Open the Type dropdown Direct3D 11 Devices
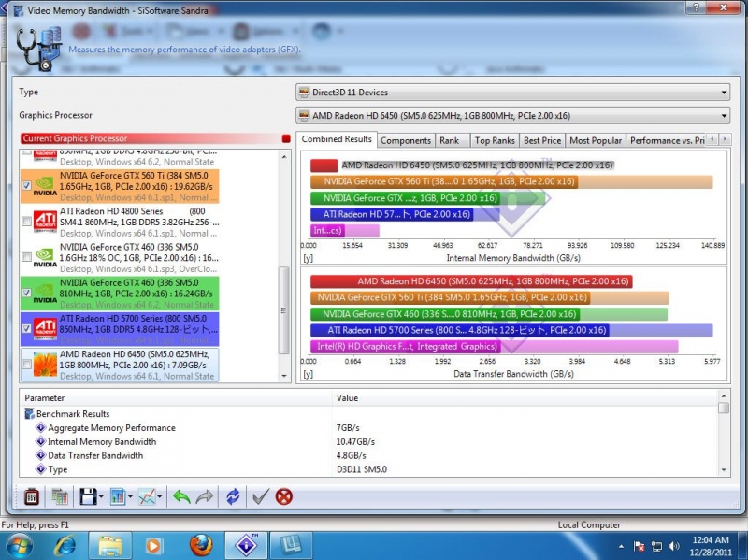 coord(513,92)
